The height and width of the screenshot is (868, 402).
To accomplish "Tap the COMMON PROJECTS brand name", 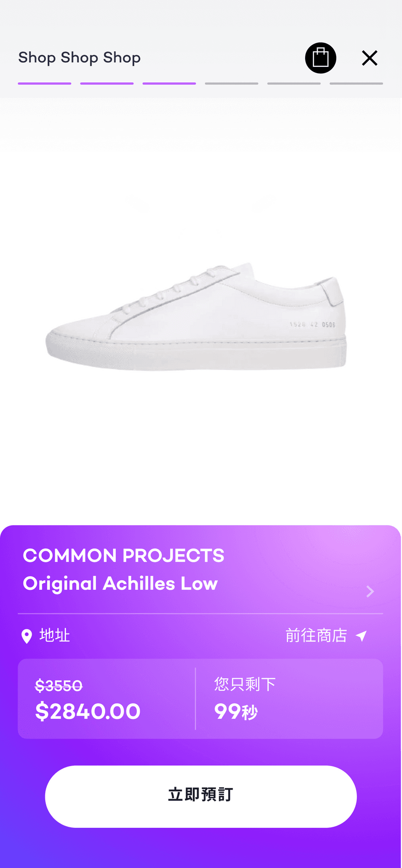I will tap(124, 556).
